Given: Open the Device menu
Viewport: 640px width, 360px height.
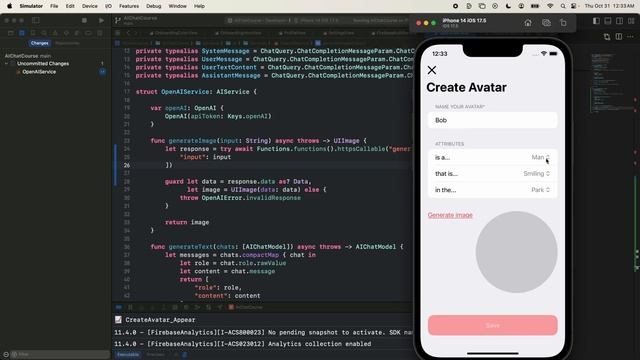Looking at the screenshot, I should point(89,6).
